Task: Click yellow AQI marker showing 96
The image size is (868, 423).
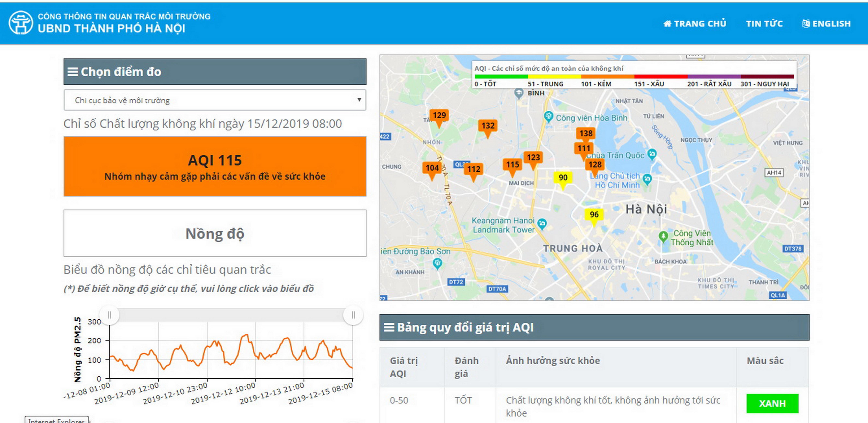Action: tap(594, 214)
